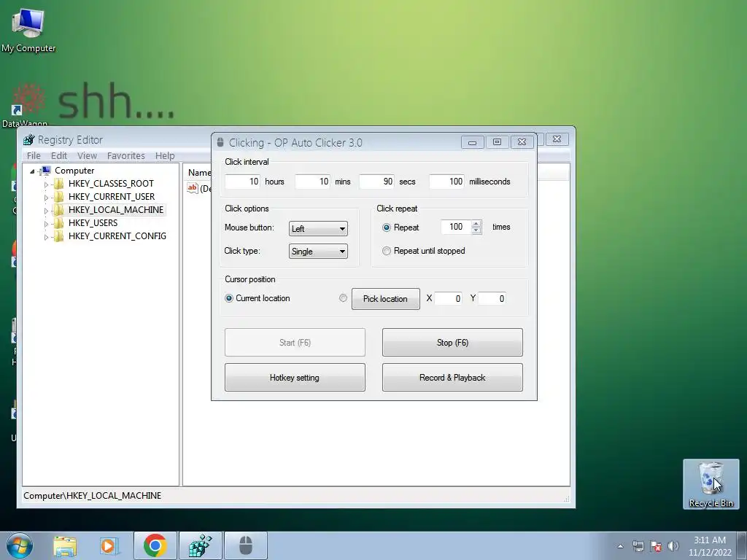
Task: Open Registry Editor View menu
Action: [x=88, y=156]
